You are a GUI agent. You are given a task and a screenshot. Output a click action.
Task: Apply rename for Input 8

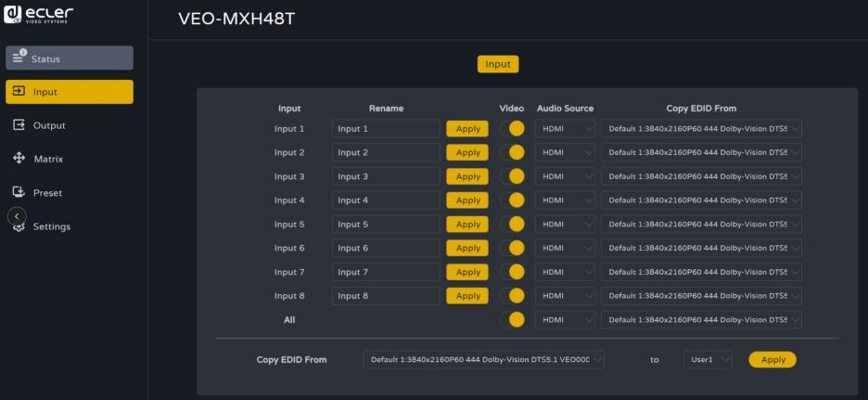pos(467,296)
